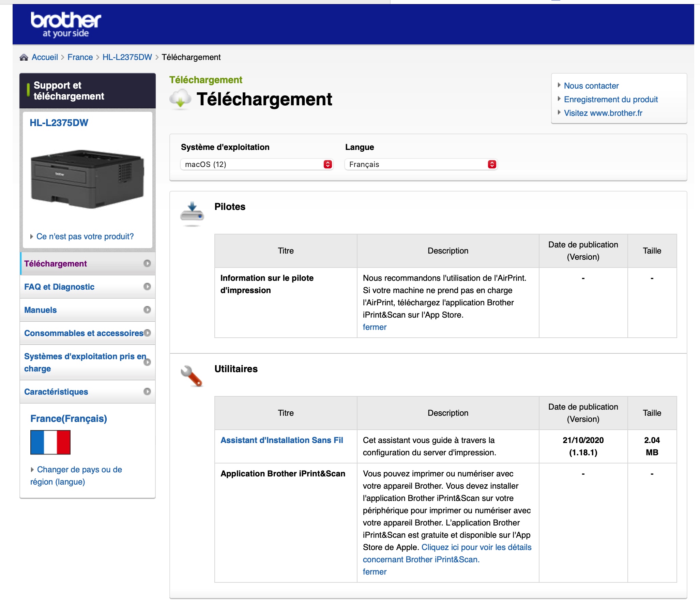Image resolution: width=700 pixels, height=610 pixels.
Task: Collapse iPrint&Scan description with fermer link
Action: pyautogui.click(x=374, y=572)
